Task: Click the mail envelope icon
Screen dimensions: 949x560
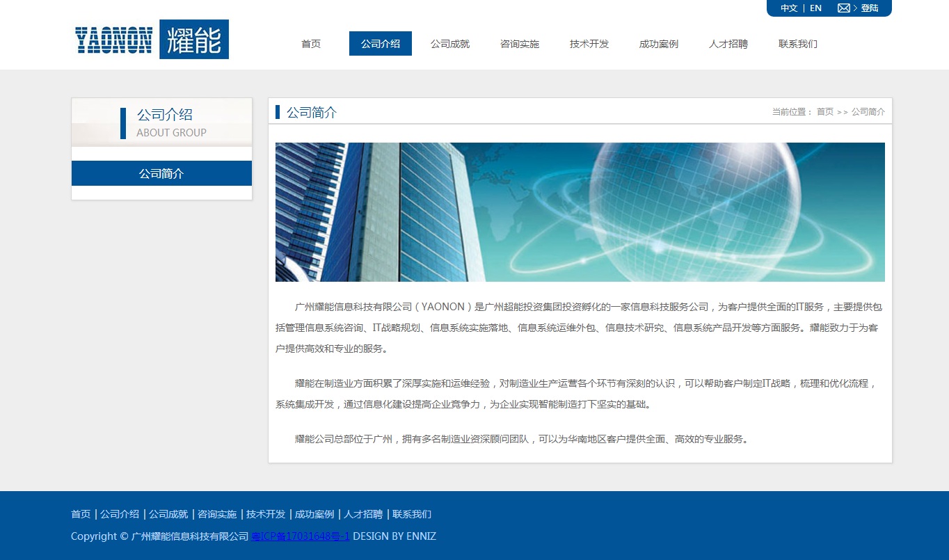Action: click(843, 8)
